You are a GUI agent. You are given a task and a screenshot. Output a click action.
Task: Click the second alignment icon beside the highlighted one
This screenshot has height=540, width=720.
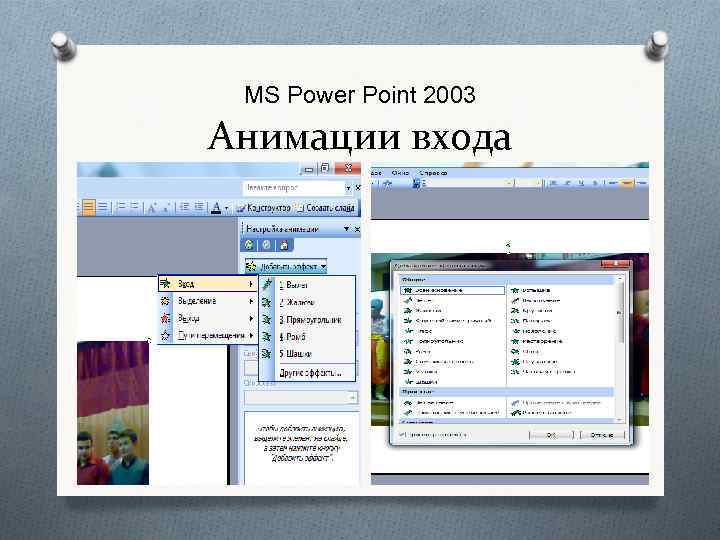tap(103, 208)
